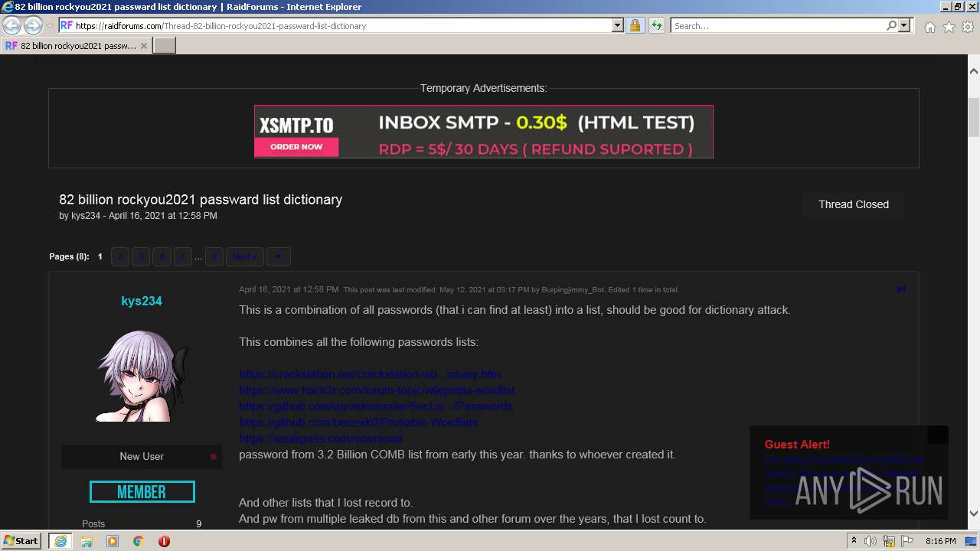The width and height of the screenshot is (980, 551).
Task: Open the search provider dropdown arrow
Action: [x=904, y=25]
